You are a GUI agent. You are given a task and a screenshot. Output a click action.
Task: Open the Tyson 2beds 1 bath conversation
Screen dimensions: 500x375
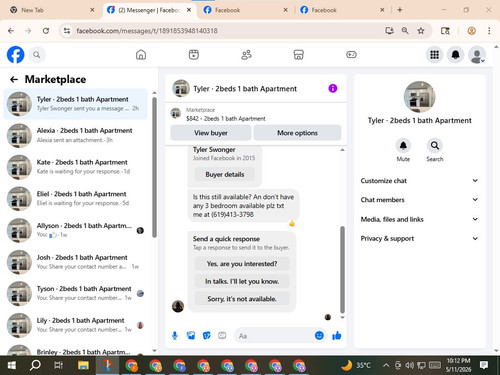click(x=75, y=294)
